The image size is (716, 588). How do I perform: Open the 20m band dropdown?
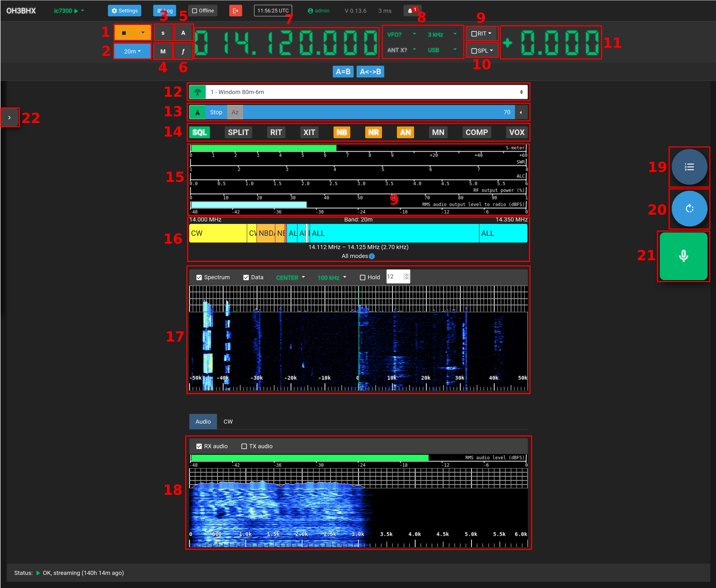click(132, 51)
